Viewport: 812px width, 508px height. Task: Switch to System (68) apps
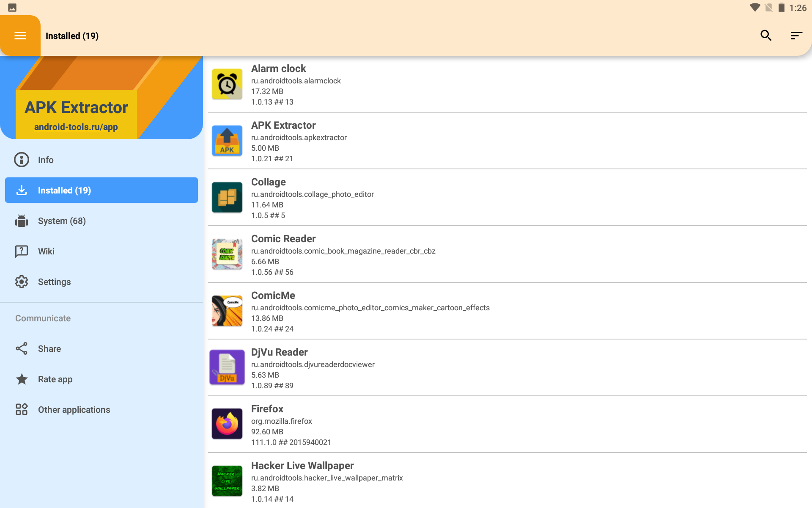pos(101,221)
